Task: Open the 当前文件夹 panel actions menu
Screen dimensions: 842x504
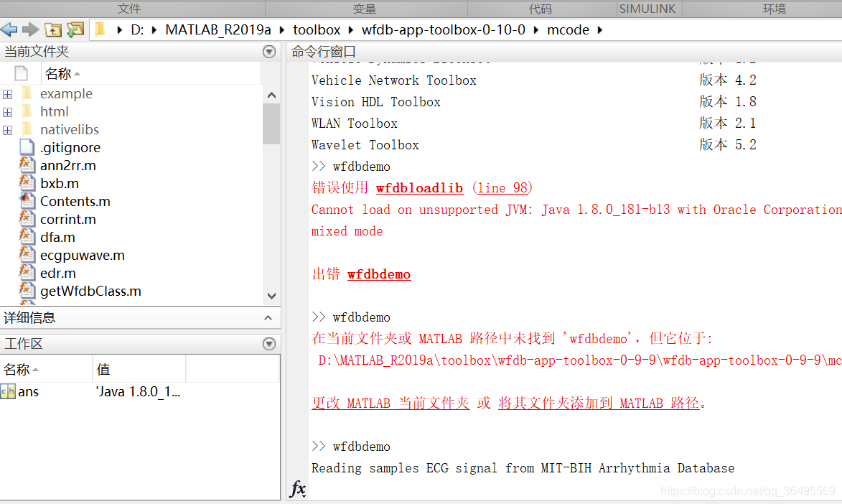Action: tap(269, 51)
